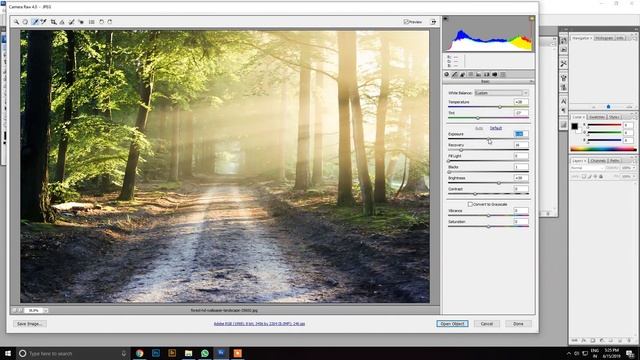Open the Tone Curve panel tab icon
640x360 pixels.
coord(454,74)
